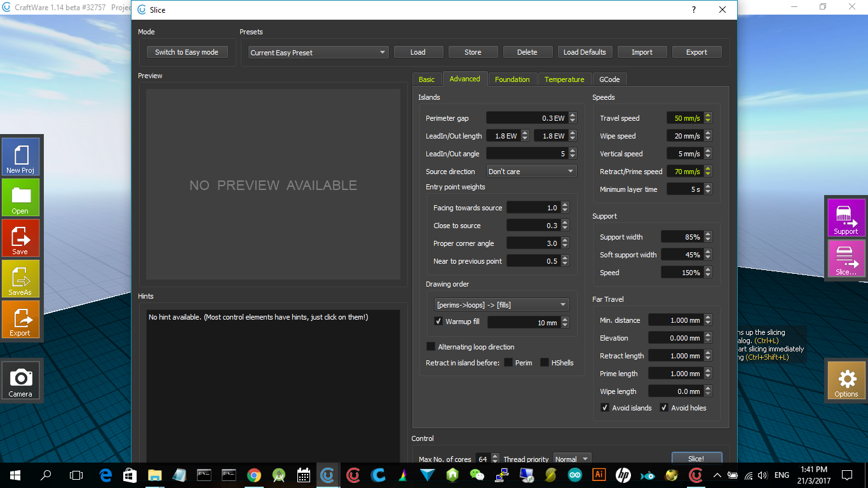This screenshot has width=868, height=488.
Task: Open Adobe Illustrator from taskbar
Action: coord(599,475)
